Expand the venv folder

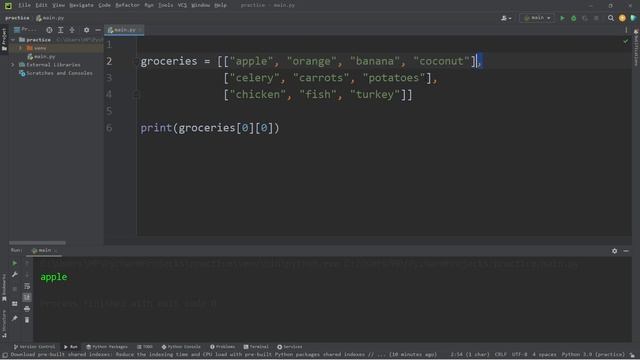(20, 48)
